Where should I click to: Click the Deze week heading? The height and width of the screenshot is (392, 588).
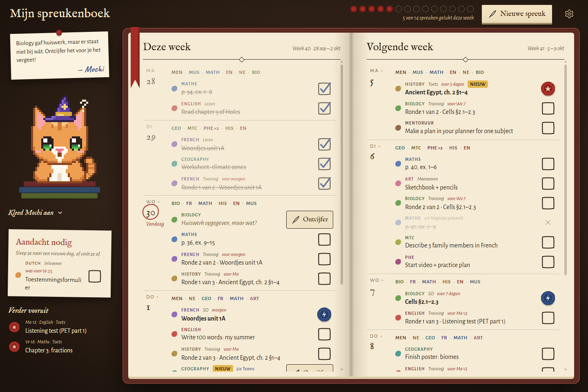(167, 47)
